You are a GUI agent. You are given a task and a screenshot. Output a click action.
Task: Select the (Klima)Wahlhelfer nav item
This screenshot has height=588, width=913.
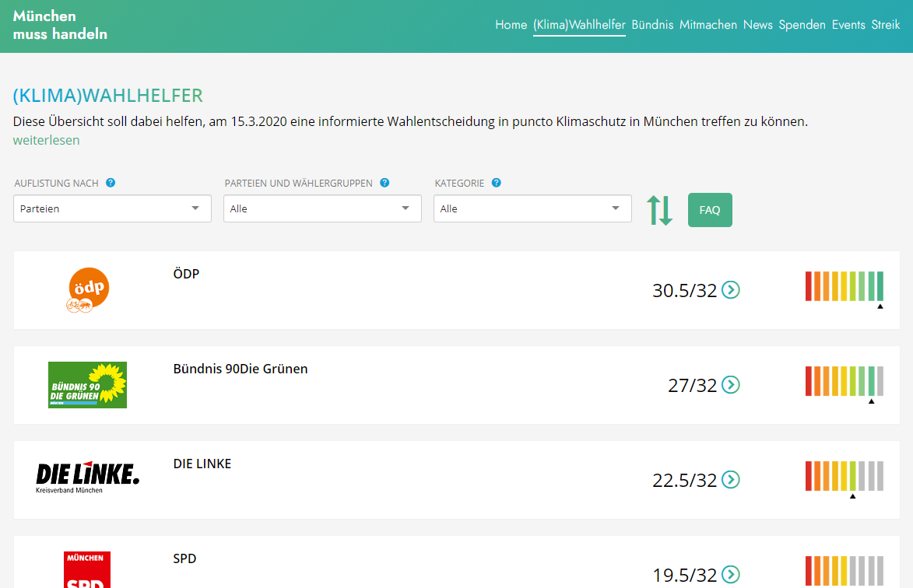(579, 25)
